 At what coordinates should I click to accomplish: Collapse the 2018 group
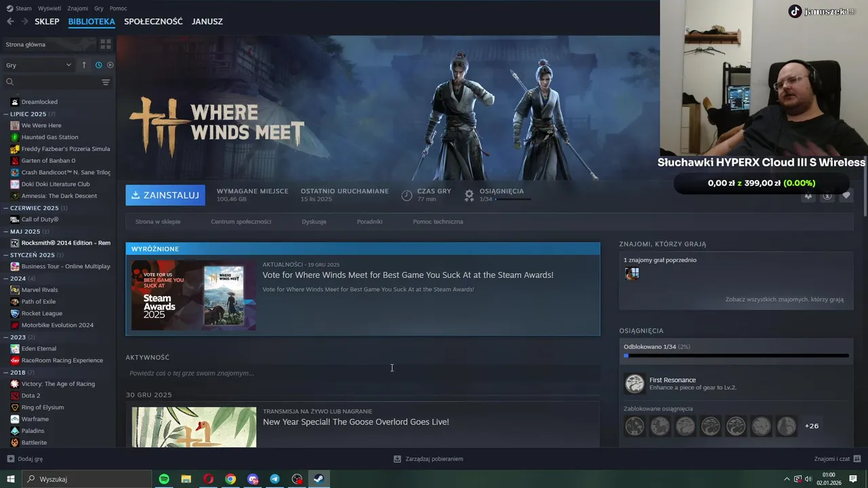coord(6,372)
